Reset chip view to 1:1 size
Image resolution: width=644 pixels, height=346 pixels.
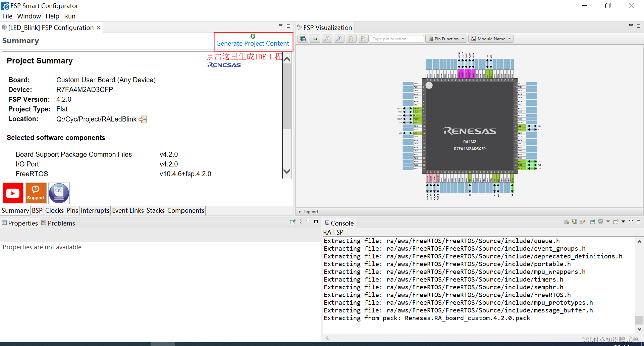coord(351,39)
